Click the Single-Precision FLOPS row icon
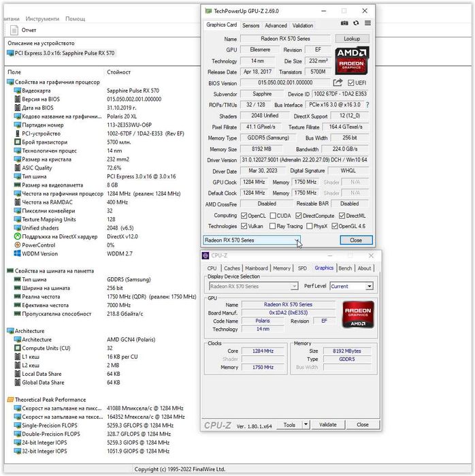 click(x=17, y=426)
